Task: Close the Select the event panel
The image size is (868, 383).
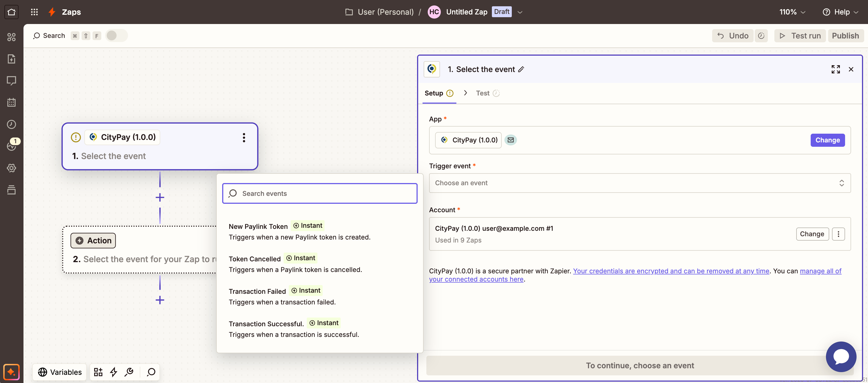Action: point(851,69)
